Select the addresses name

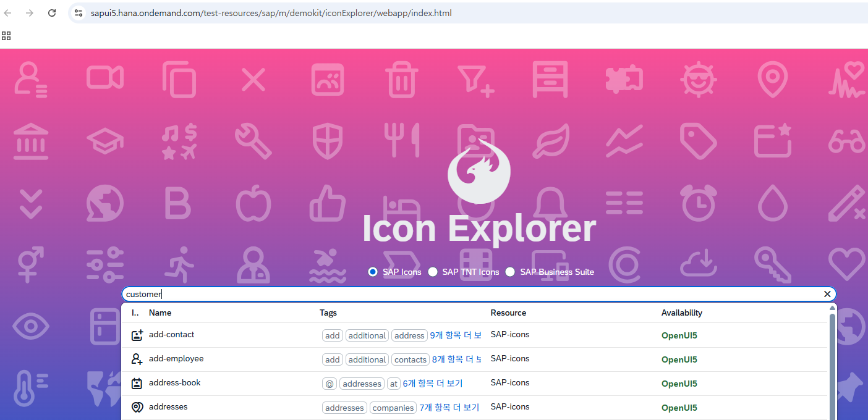(x=168, y=406)
